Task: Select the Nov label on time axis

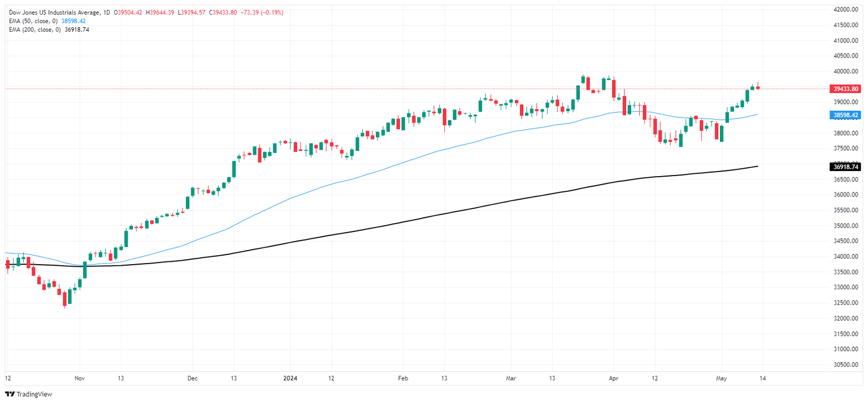Action: [x=80, y=378]
